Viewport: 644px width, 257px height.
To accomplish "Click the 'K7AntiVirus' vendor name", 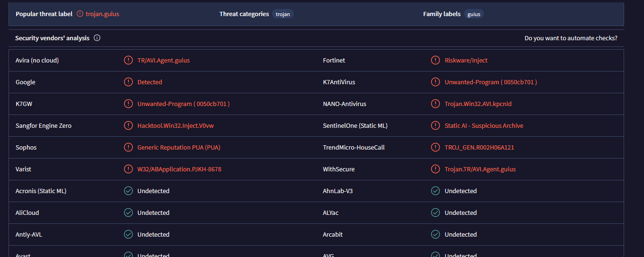I will point(339,82).
